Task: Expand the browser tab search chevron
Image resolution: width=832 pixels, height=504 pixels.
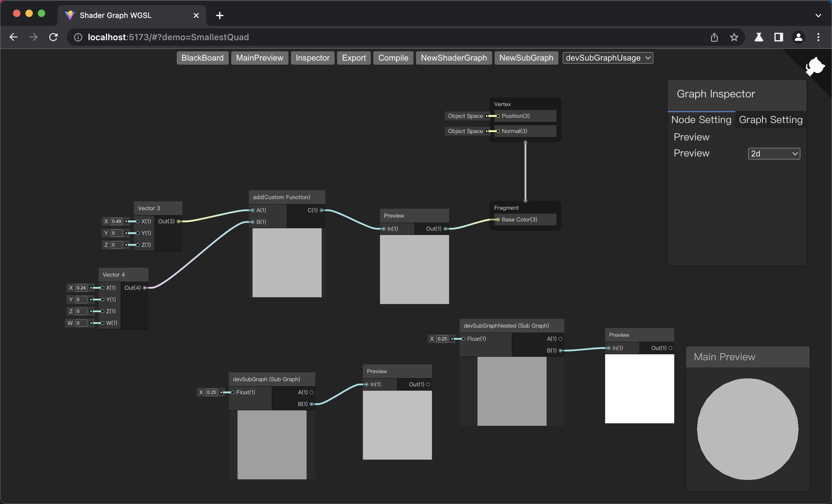Action: (x=818, y=15)
